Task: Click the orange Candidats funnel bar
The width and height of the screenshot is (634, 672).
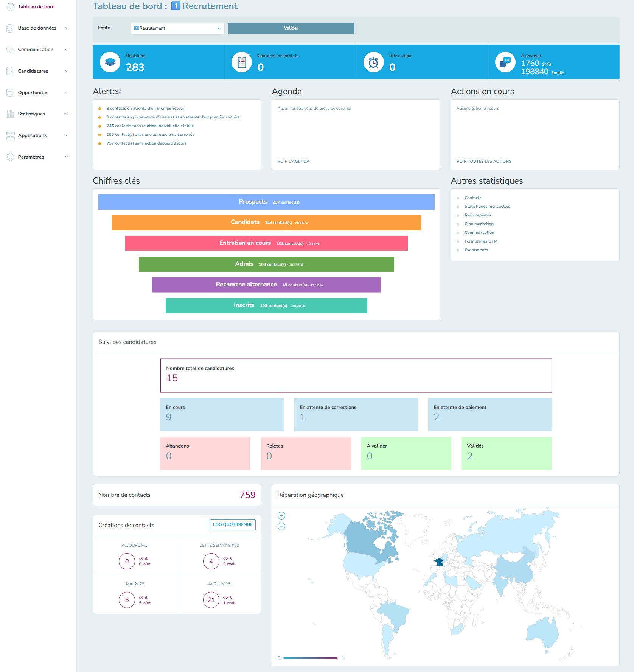Action: coord(266,222)
